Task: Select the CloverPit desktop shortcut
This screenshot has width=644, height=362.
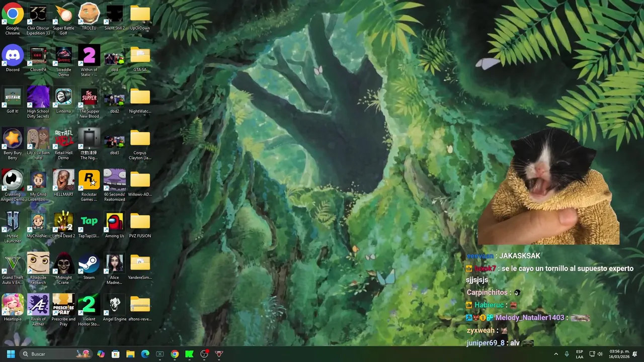Action: tap(38, 59)
